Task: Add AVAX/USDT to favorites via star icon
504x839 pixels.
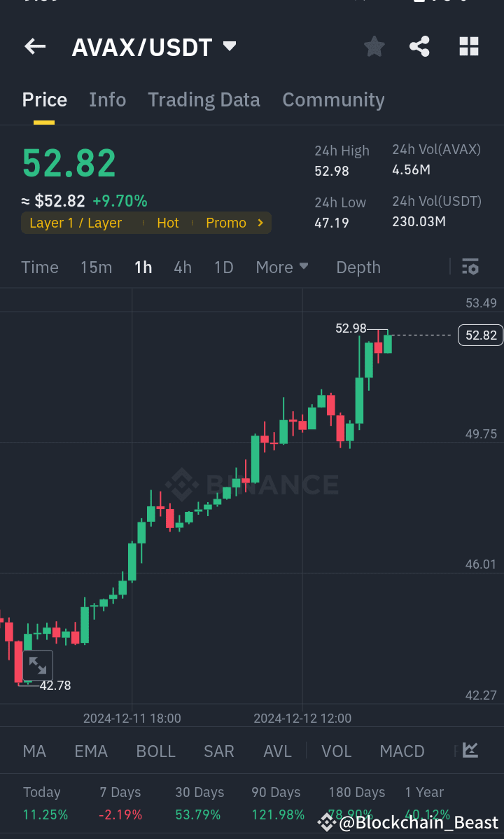Action: point(374,46)
